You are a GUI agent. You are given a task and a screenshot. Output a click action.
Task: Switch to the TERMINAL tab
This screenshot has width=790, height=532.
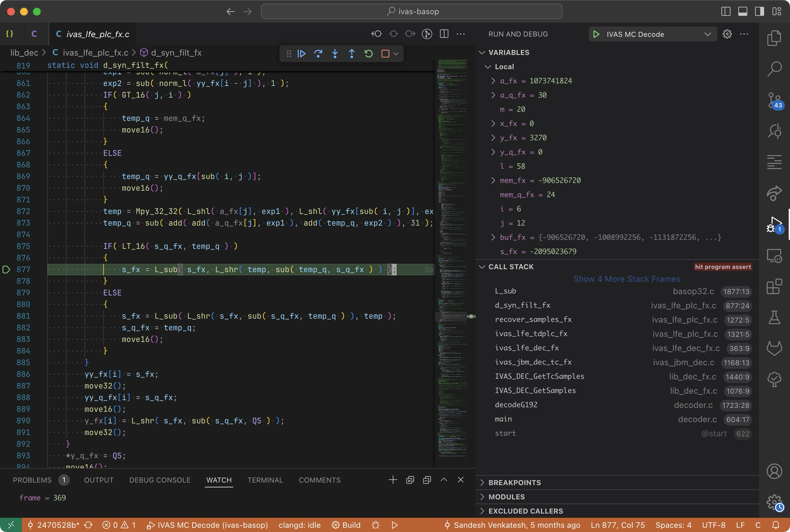(265, 480)
